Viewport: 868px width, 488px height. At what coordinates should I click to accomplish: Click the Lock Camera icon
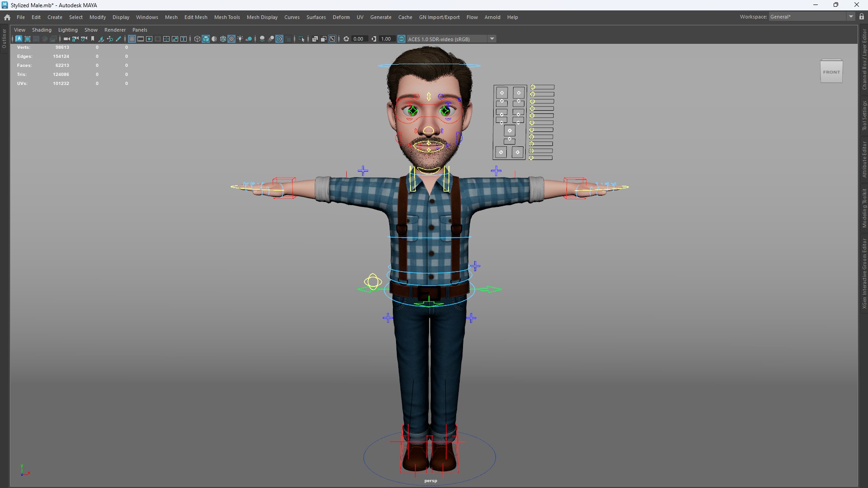pyautogui.click(x=75, y=39)
